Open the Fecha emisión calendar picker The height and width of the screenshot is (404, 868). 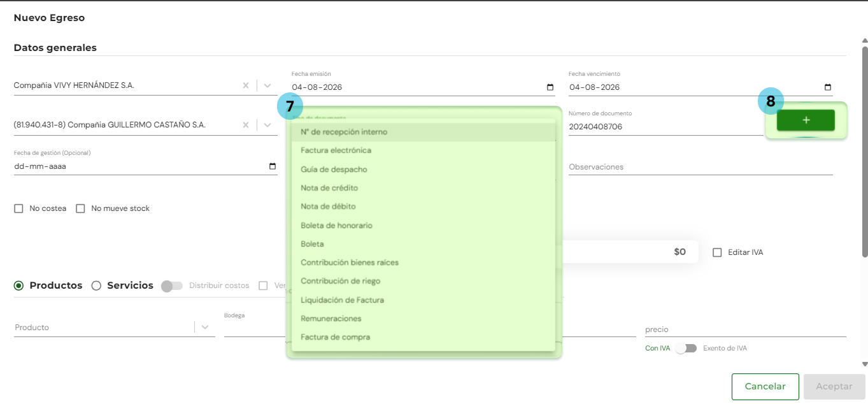coord(550,87)
